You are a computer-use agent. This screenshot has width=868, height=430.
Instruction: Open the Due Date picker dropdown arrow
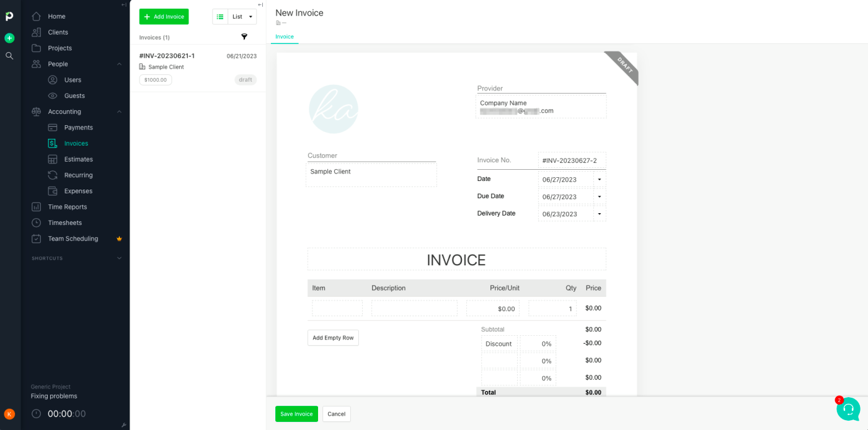[x=600, y=196]
